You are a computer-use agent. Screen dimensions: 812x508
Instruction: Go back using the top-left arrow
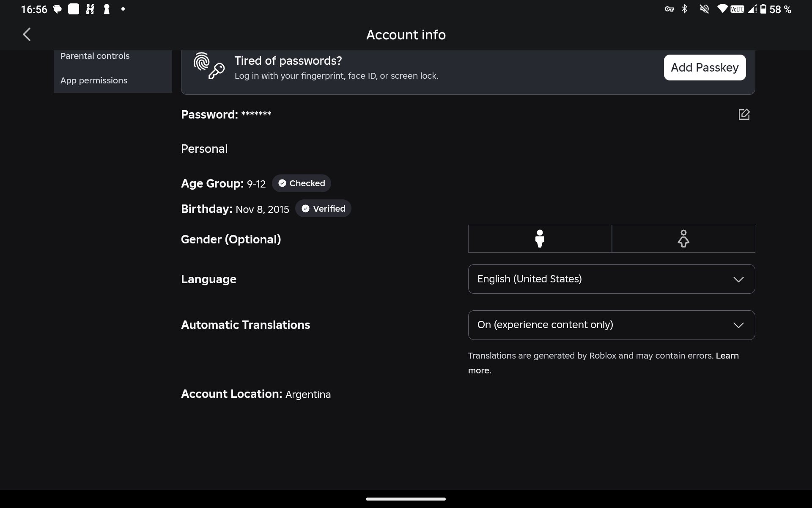click(x=27, y=34)
